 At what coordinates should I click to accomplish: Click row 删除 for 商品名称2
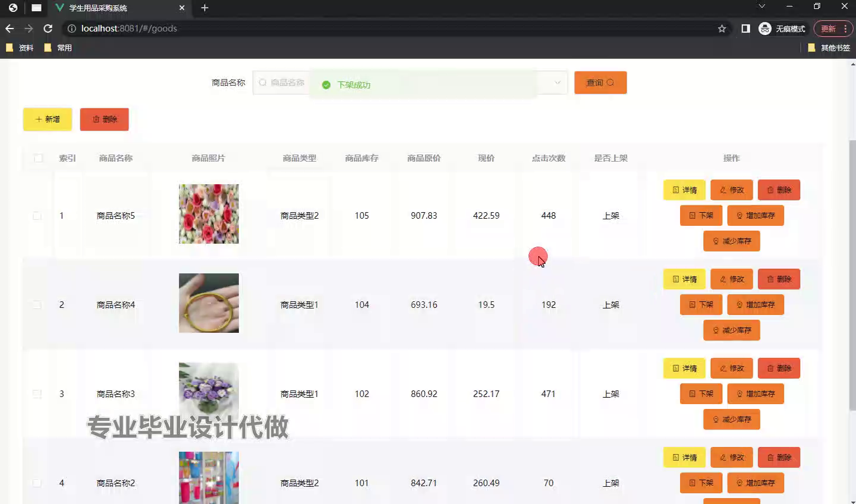tap(779, 458)
